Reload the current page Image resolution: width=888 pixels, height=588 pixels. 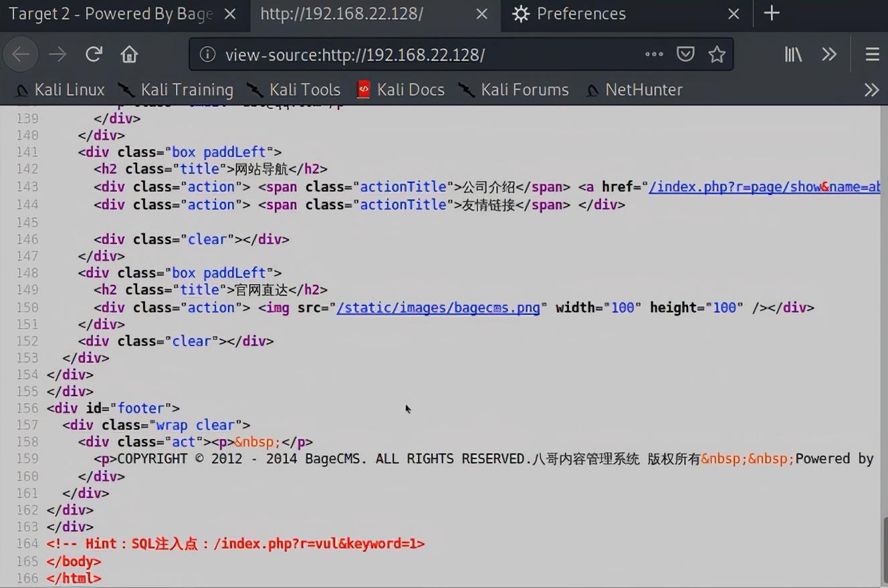[94, 54]
